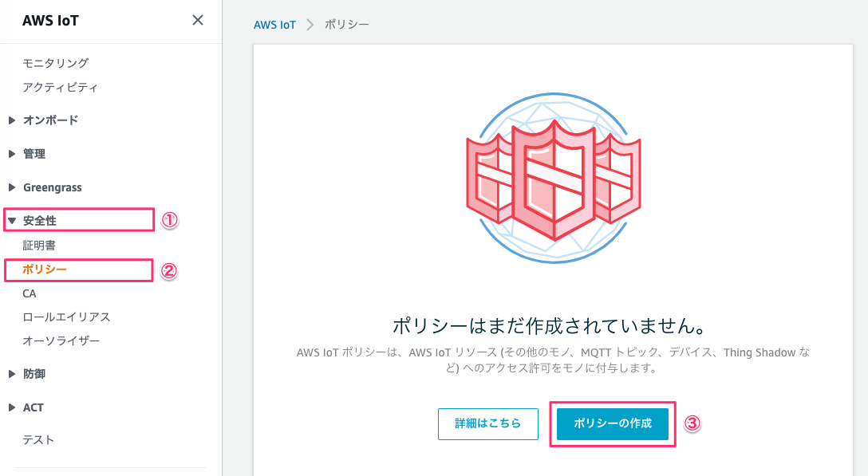Viewport: 868px width, 476px height.
Task: Open the CA page
Action: (x=30, y=293)
